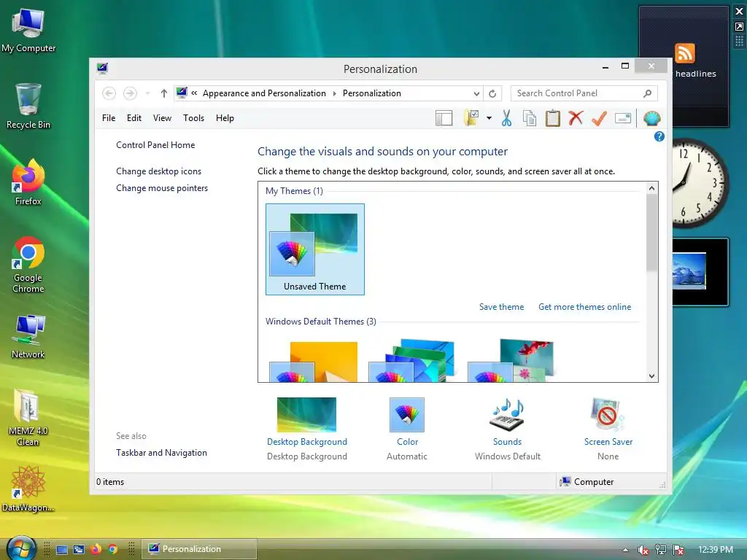Image resolution: width=747 pixels, height=560 pixels.
Task: Click the folder options icon with checkmark
Action: click(471, 117)
